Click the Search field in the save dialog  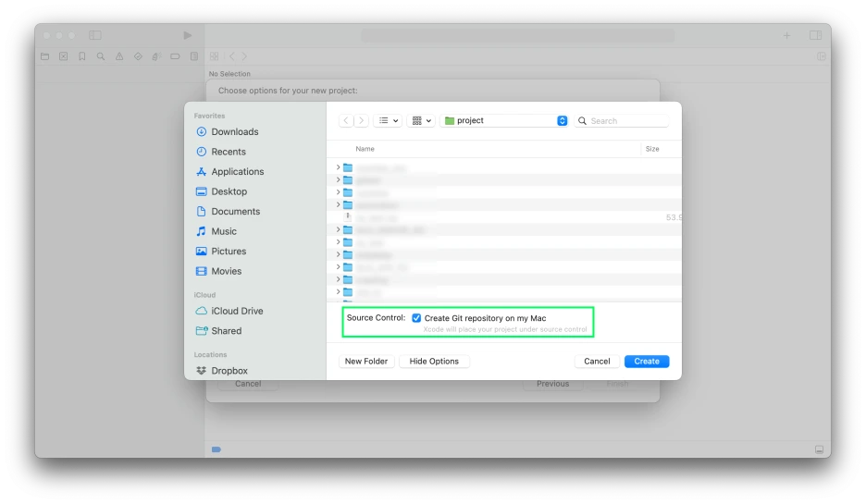coord(622,120)
